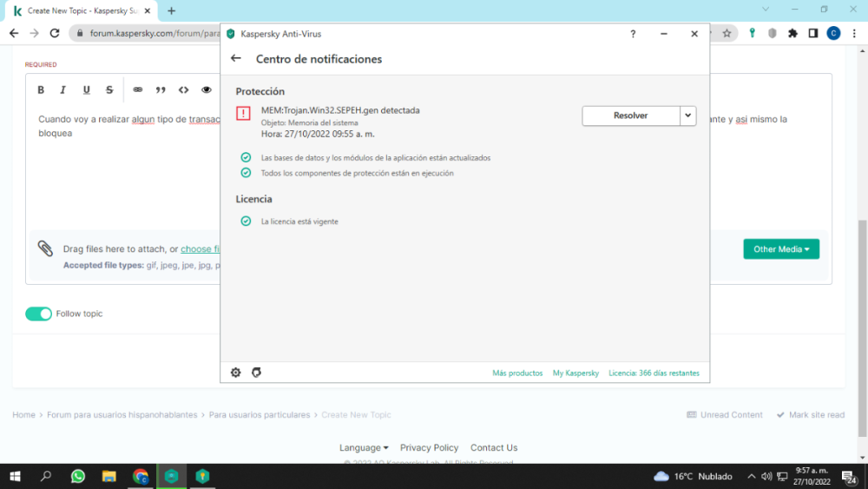Click the paperclip attachment icon
This screenshot has height=489, width=868.
click(45, 248)
